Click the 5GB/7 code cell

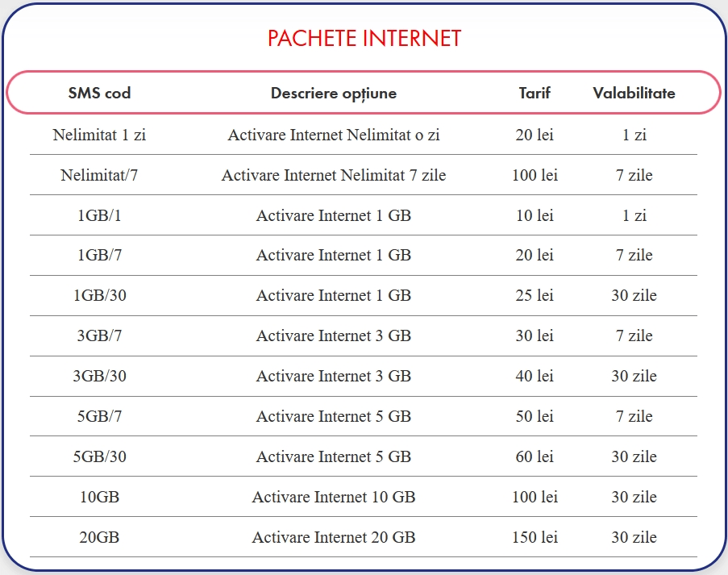point(99,417)
